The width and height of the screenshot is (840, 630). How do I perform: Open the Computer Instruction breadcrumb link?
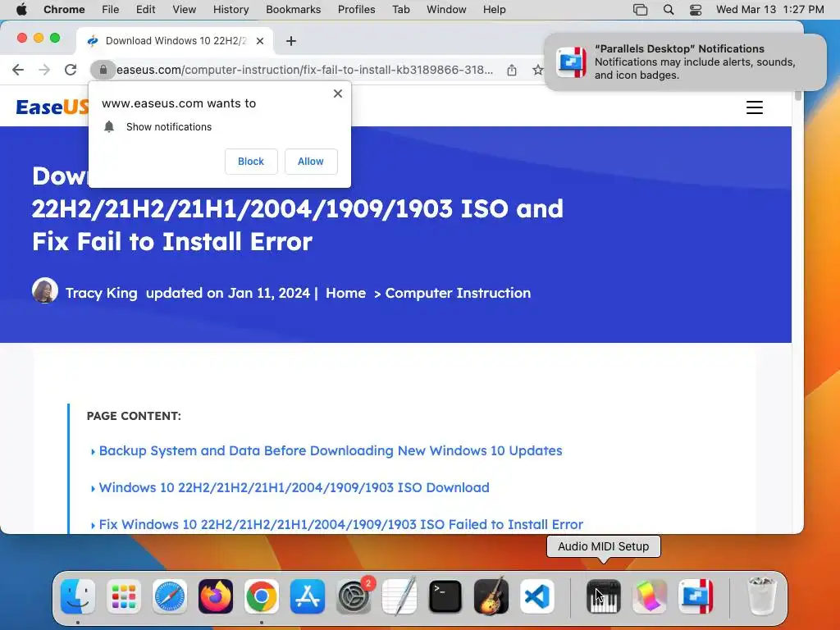coord(458,293)
